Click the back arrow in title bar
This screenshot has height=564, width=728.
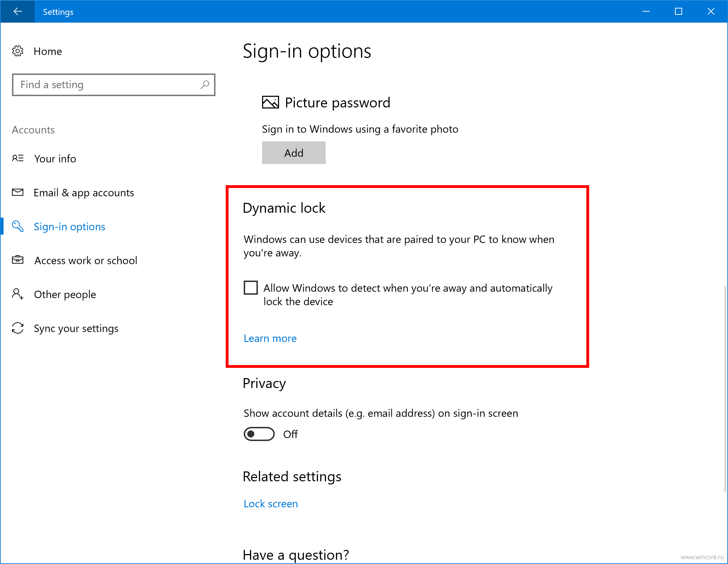[17, 12]
